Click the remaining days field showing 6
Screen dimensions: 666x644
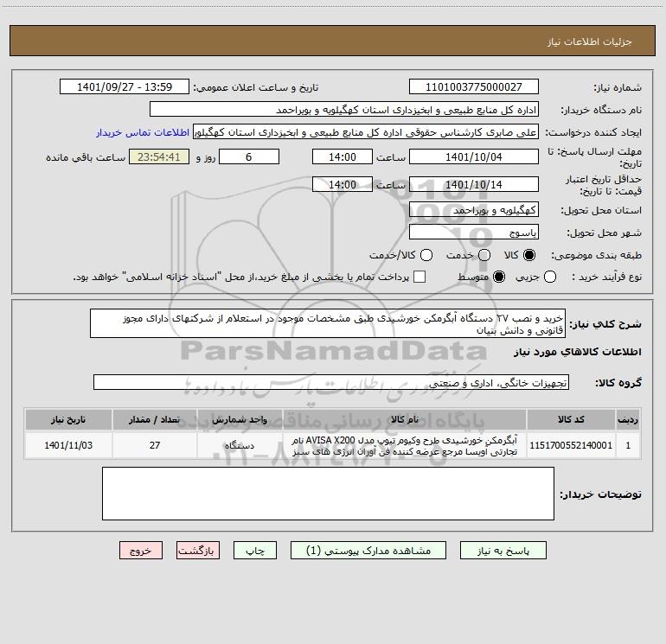249,156
